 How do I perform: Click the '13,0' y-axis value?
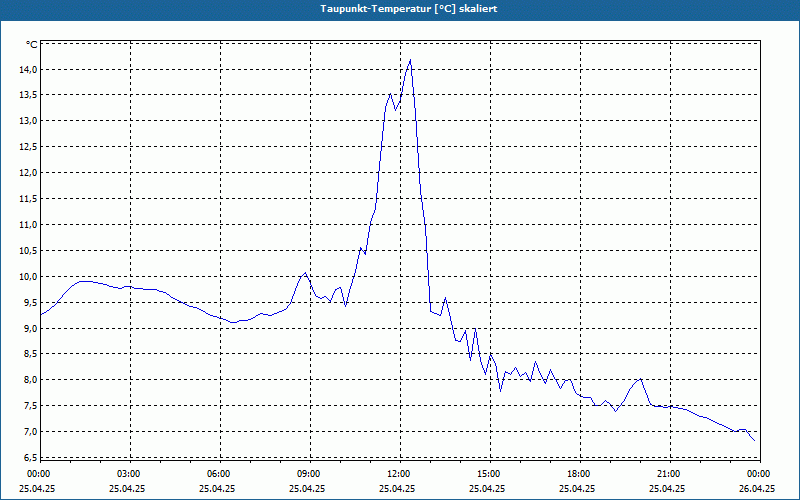point(29,121)
